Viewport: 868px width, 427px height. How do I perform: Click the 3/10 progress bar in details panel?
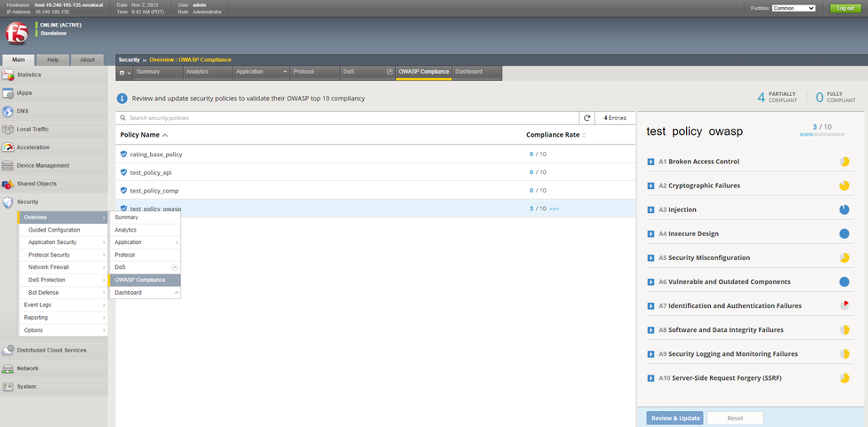tap(822, 135)
